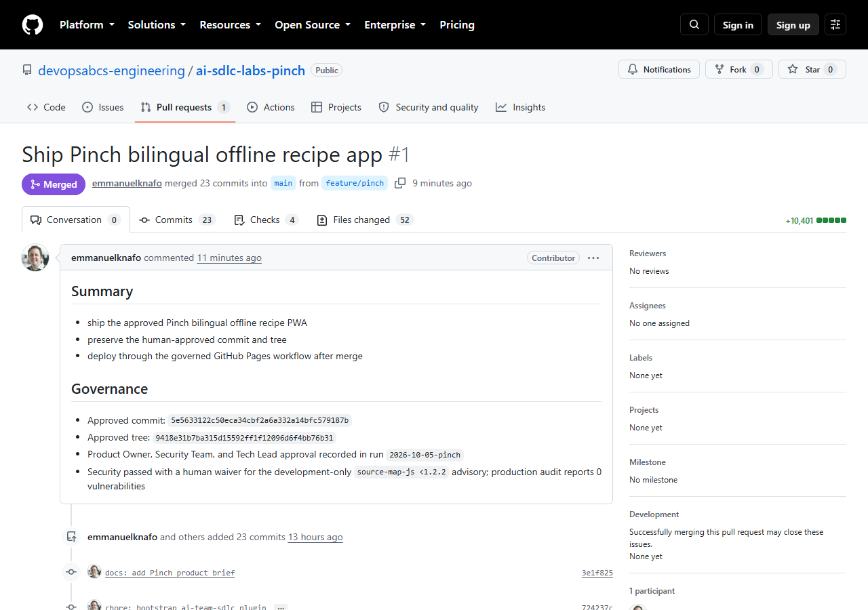Open the Projects tab
This screenshot has height=610, width=868.
[336, 107]
